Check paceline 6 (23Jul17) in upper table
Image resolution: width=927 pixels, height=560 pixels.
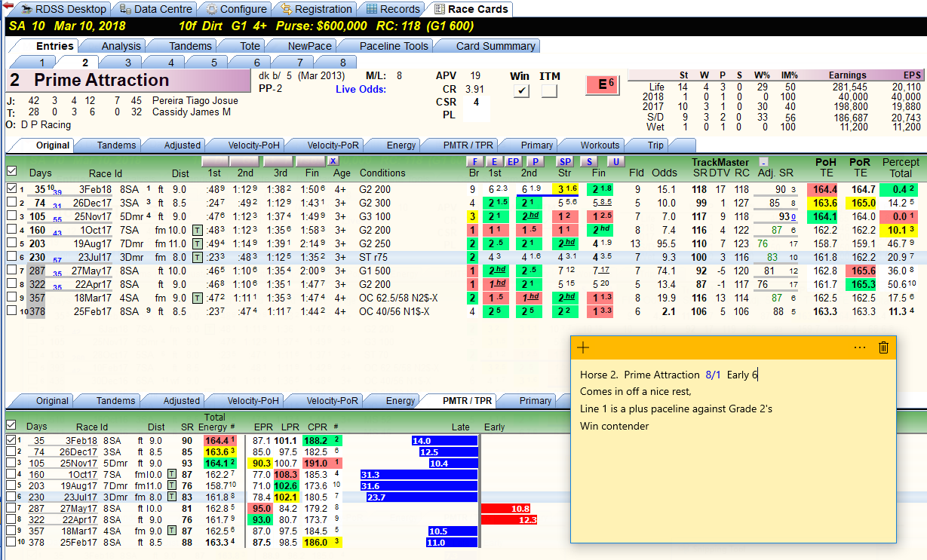[x=11, y=256]
